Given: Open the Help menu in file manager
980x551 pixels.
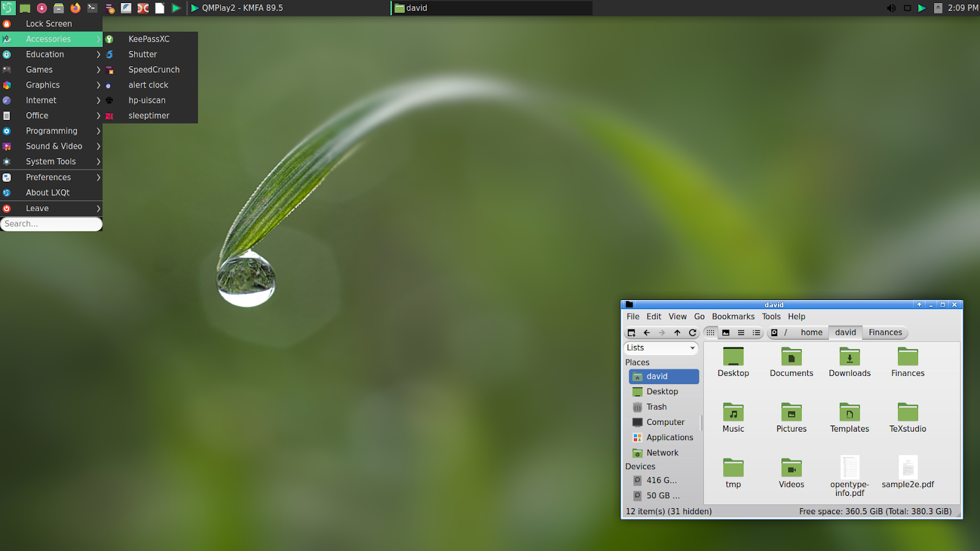Looking at the screenshot, I should (x=797, y=317).
